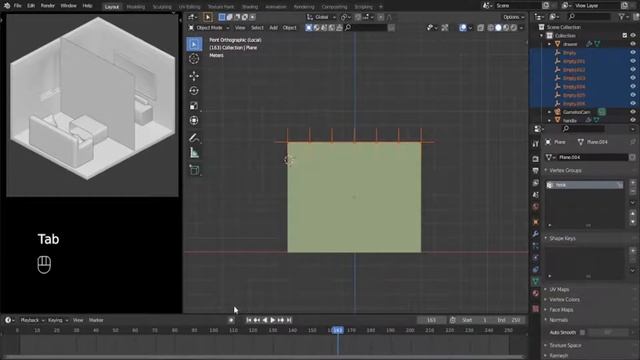Toggle viewport gizmos icon
This screenshot has width=640, height=360.
click(x=445, y=28)
